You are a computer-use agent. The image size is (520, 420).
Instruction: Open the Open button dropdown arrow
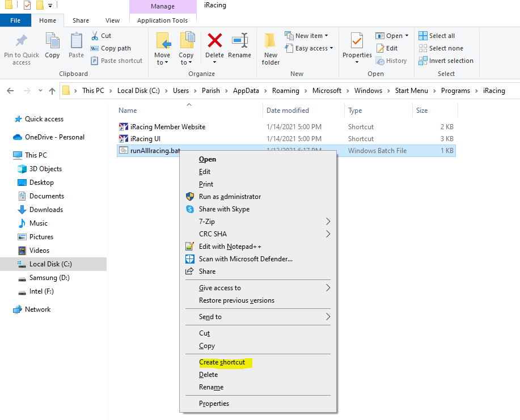407,36
